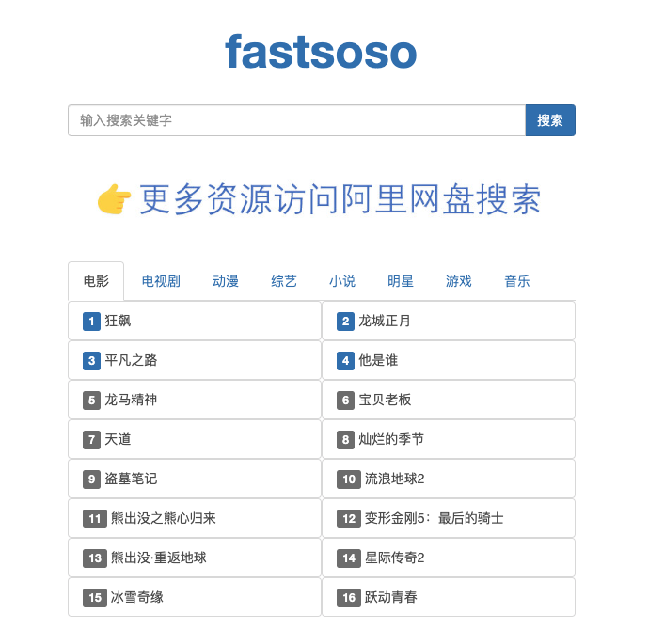Switch to the 电视剧 tab
Viewport: 664px width, 644px height.
(161, 281)
